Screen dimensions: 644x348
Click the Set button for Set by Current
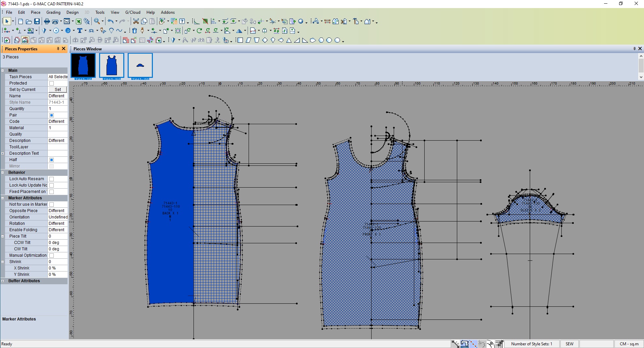click(58, 90)
